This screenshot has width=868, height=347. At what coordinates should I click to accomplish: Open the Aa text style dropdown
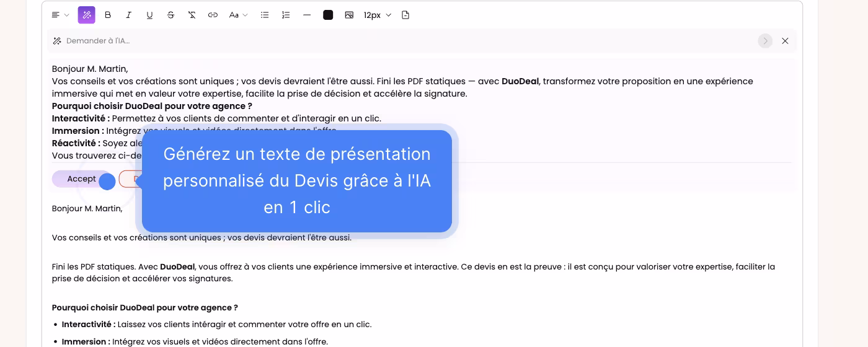[238, 15]
